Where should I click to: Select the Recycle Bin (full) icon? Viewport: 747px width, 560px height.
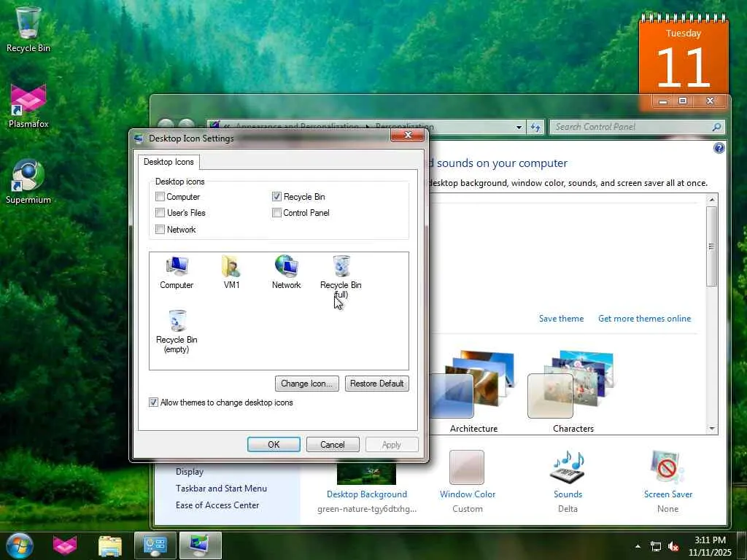click(x=341, y=276)
